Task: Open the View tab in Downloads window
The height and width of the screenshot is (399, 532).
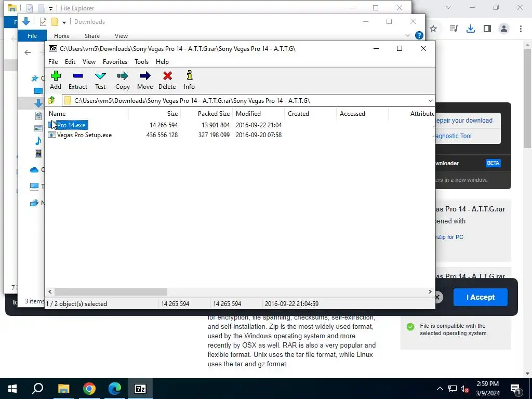Action: click(121, 36)
